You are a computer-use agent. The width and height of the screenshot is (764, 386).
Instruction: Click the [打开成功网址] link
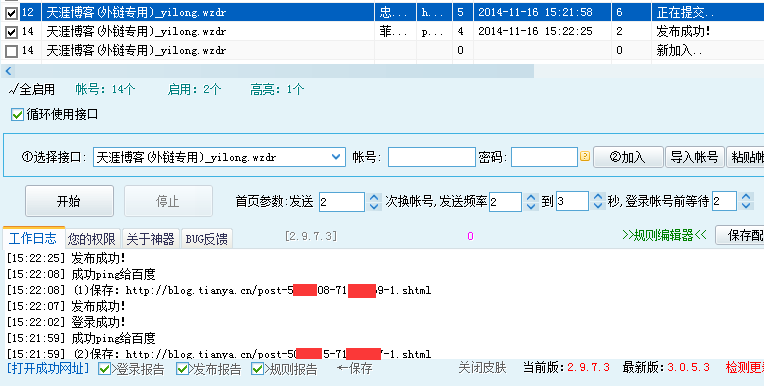pos(48,368)
